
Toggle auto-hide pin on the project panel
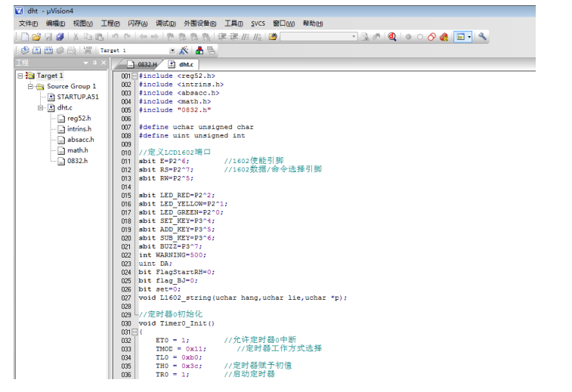pyautogui.click(x=95, y=63)
